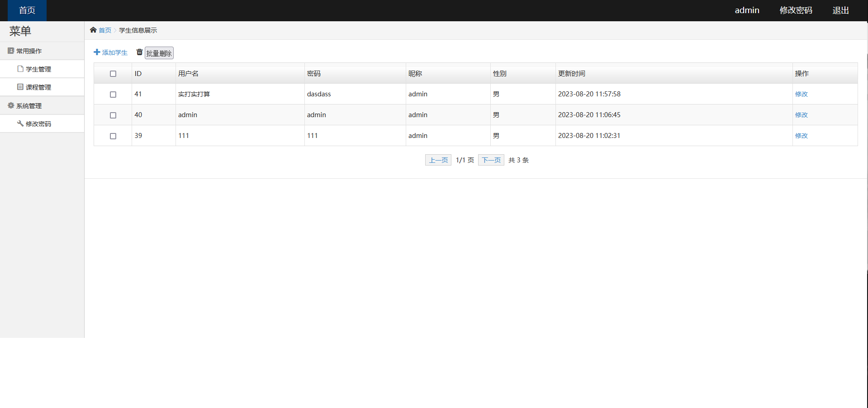This screenshot has height=408, width=868.
Task: Click the gear icon beside 系统管理
Action: tap(11, 105)
